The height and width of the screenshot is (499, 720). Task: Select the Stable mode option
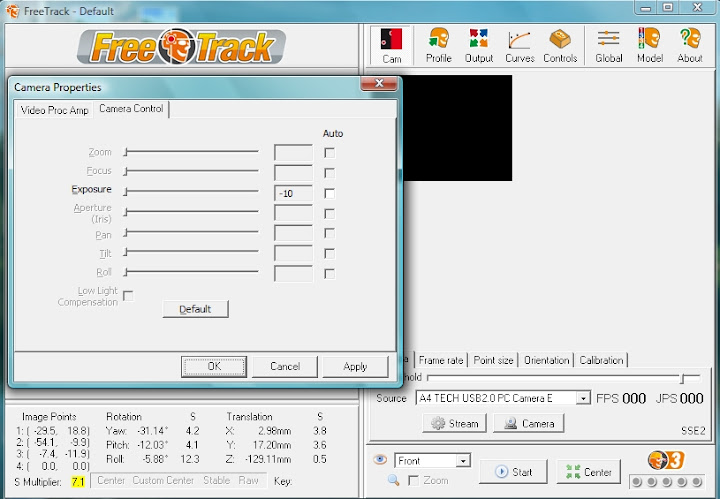pos(216,480)
